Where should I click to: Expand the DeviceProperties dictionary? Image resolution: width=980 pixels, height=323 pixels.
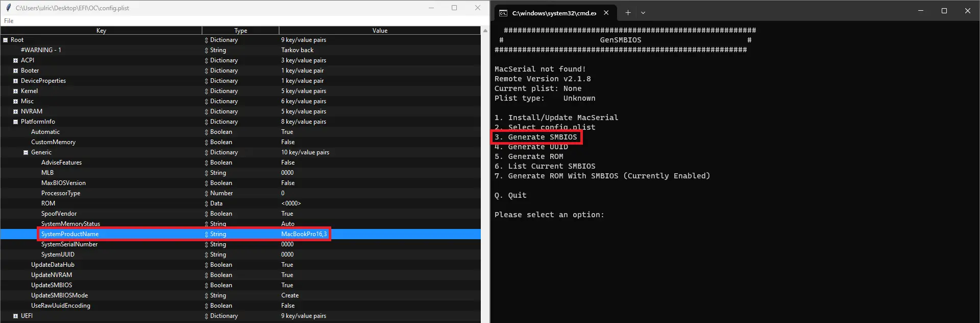click(15, 81)
